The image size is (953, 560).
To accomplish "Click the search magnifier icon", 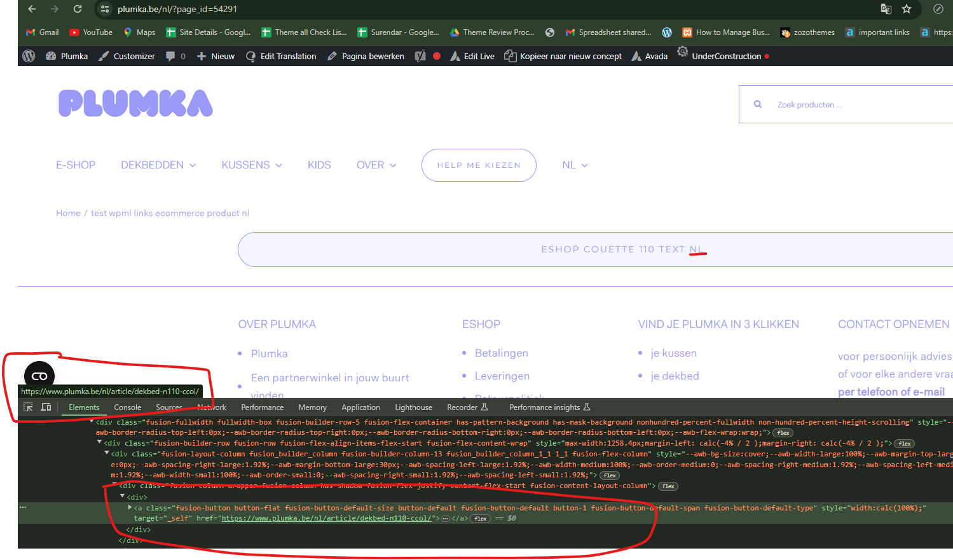I will point(758,104).
